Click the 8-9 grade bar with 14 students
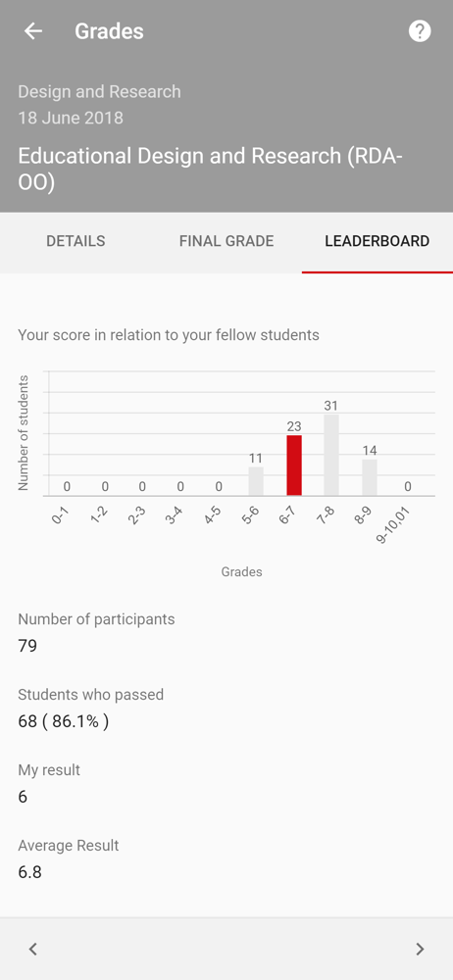Viewport: 453px width, 980px height. [370, 477]
